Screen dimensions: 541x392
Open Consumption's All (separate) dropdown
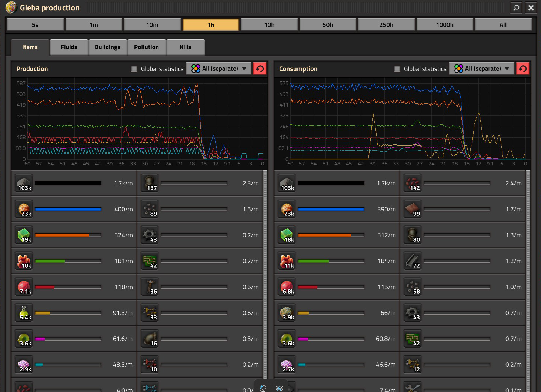(x=482, y=68)
